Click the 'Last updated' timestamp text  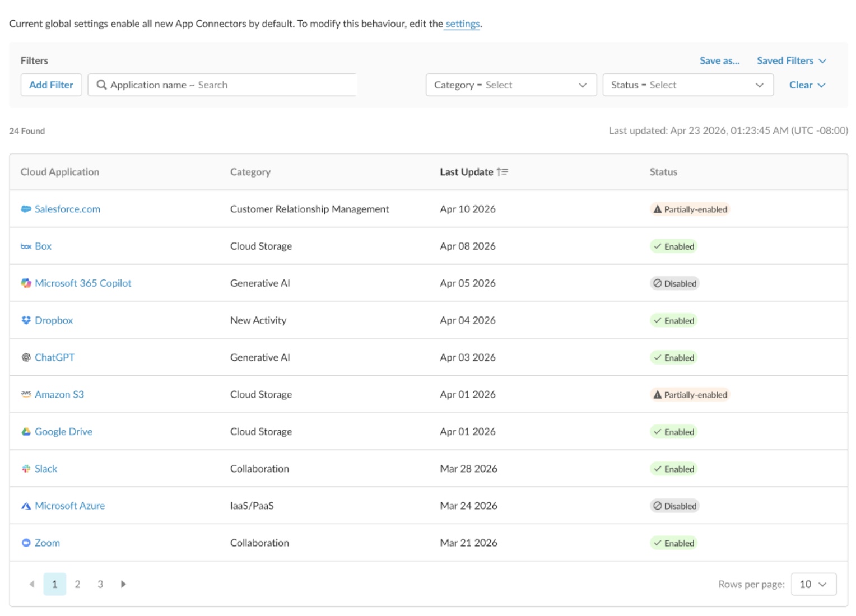pyautogui.click(x=728, y=130)
